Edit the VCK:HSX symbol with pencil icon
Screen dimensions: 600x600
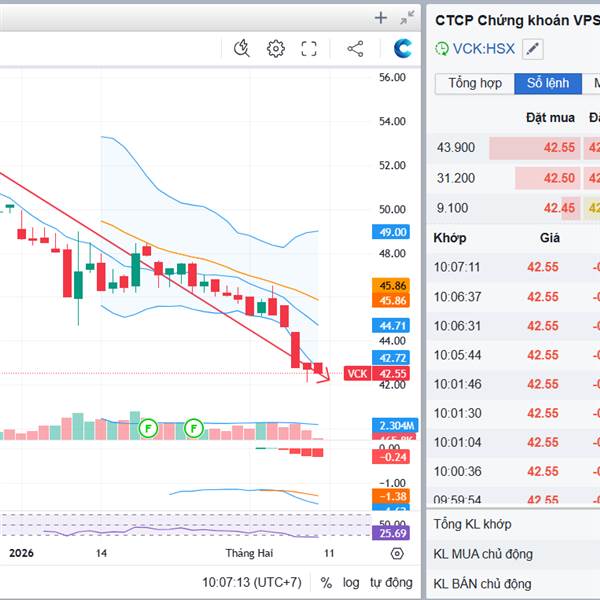coord(533,48)
